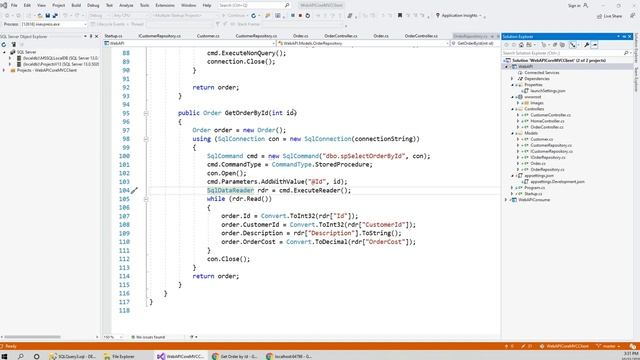Click No issues found indicator
640x360 pixels.
point(148,337)
